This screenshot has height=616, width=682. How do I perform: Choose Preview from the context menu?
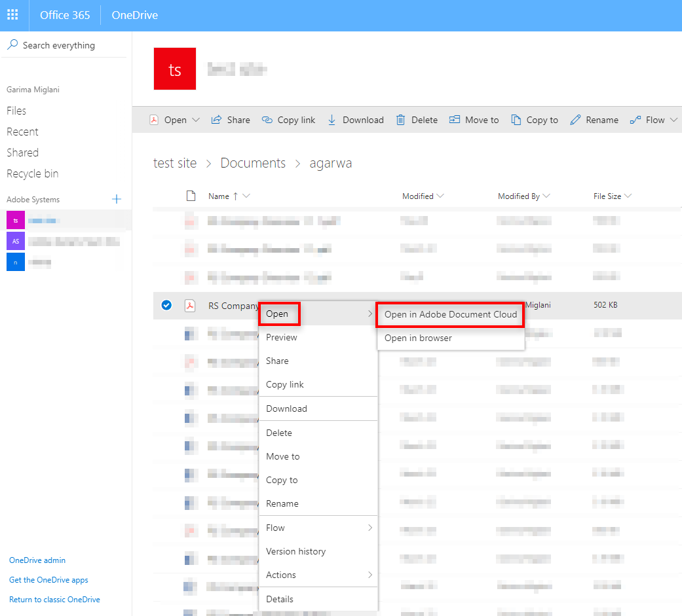[318, 337]
